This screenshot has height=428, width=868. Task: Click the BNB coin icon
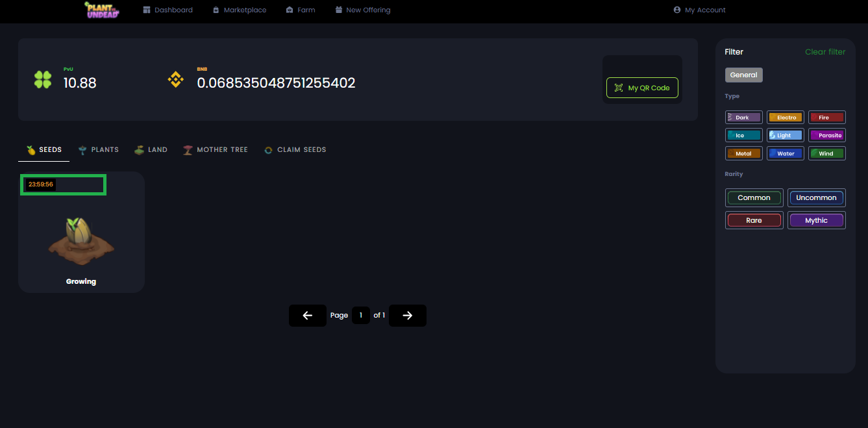tap(176, 80)
